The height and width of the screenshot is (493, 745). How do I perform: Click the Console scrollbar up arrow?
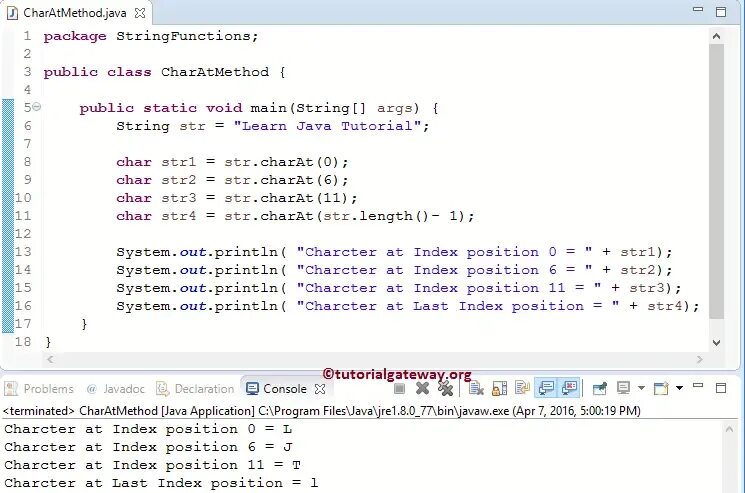(729, 429)
